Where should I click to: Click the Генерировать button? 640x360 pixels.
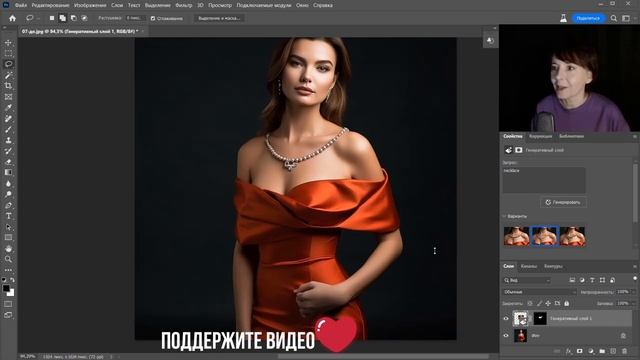[x=564, y=202]
